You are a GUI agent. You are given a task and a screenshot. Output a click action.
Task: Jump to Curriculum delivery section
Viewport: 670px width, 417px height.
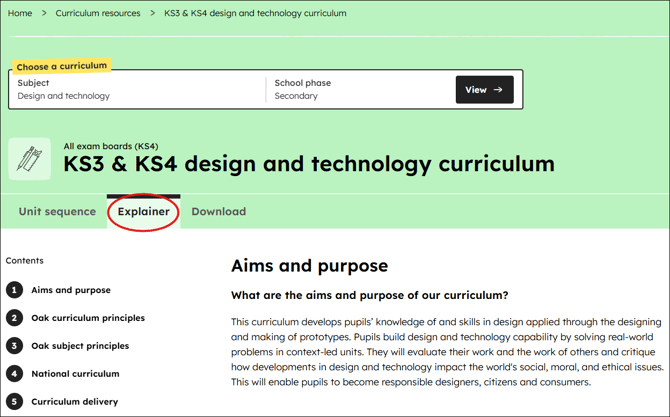coord(74,402)
